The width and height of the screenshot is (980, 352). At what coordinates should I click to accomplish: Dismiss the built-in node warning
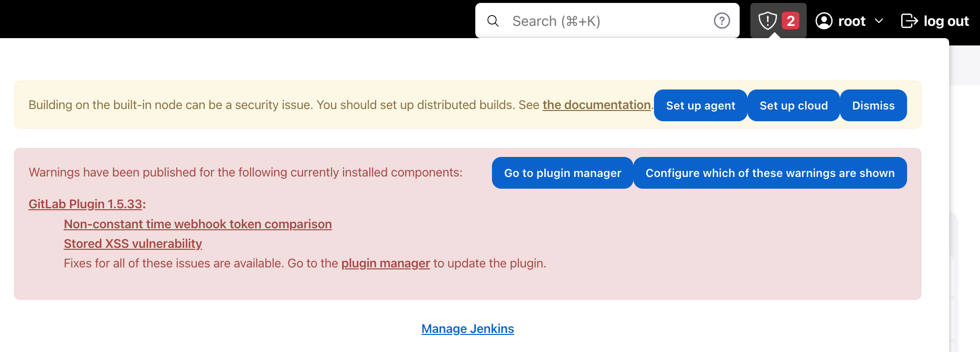point(873,105)
